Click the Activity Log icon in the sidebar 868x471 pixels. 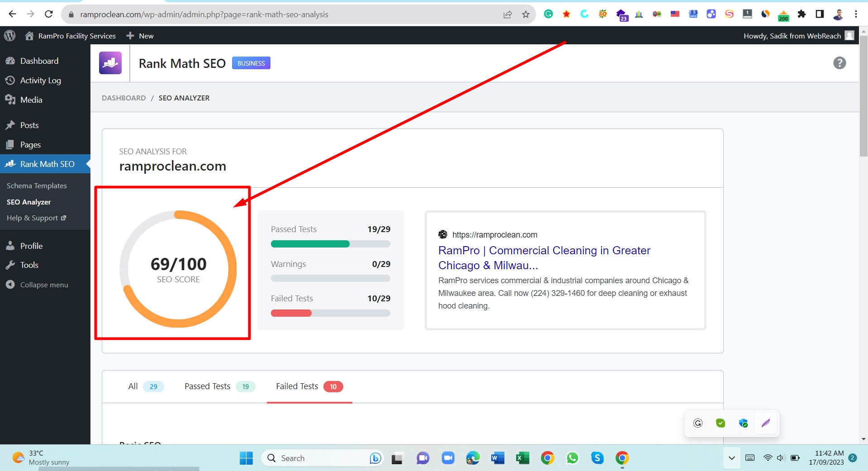pyautogui.click(x=10, y=80)
